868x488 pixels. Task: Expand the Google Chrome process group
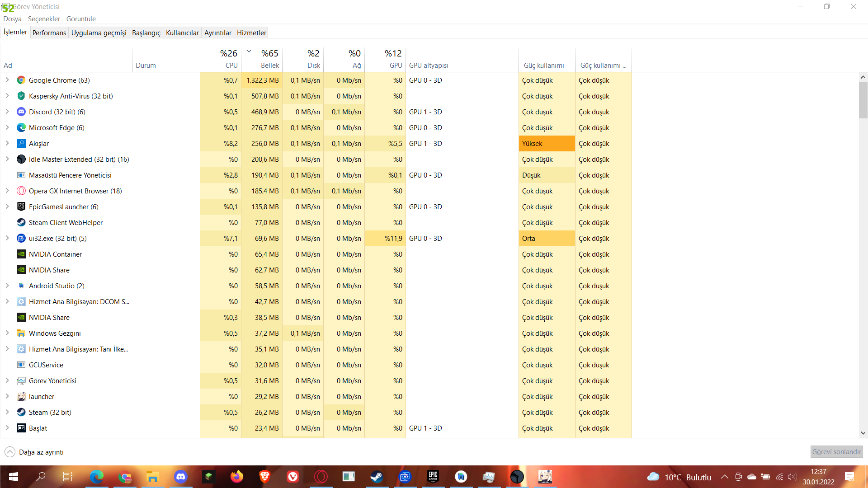[7, 80]
